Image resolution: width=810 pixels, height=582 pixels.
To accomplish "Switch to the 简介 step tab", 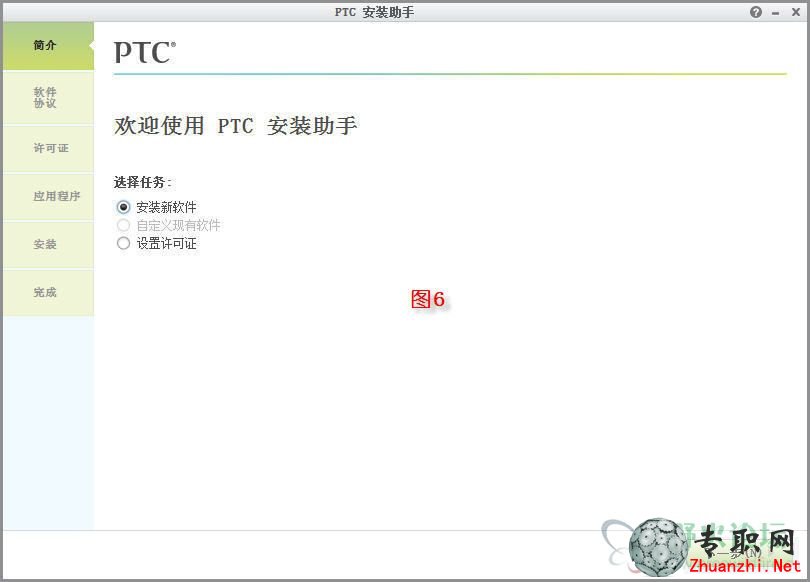I will 49,46.
